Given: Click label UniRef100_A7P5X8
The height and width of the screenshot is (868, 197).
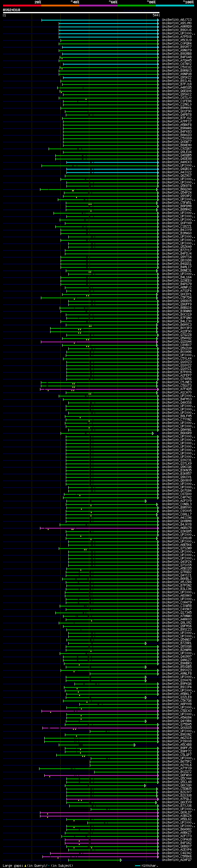Looking at the screenshot, I should (177, 37).
